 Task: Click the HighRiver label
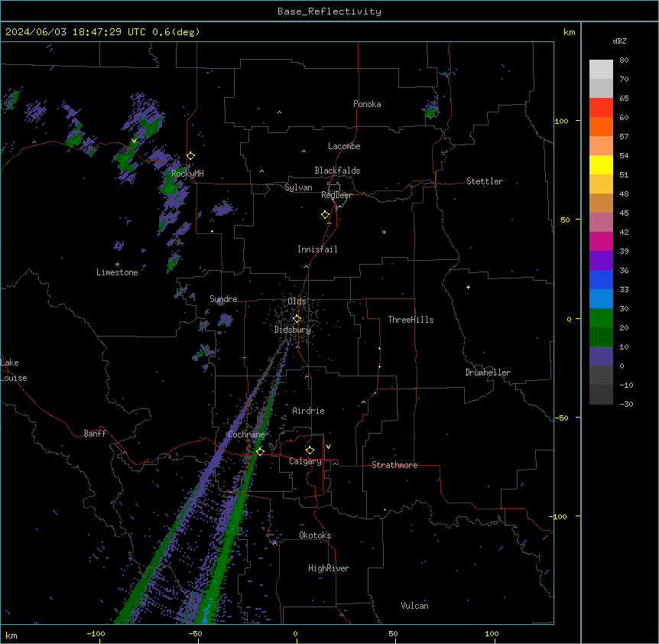pyautogui.click(x=329, y=568)
